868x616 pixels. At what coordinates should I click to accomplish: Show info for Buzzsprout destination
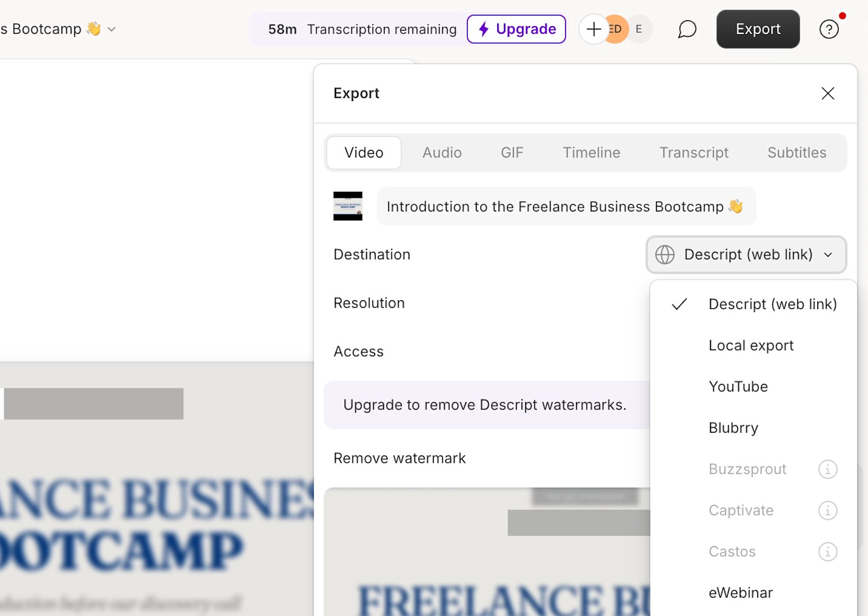[x=828, y=469]
